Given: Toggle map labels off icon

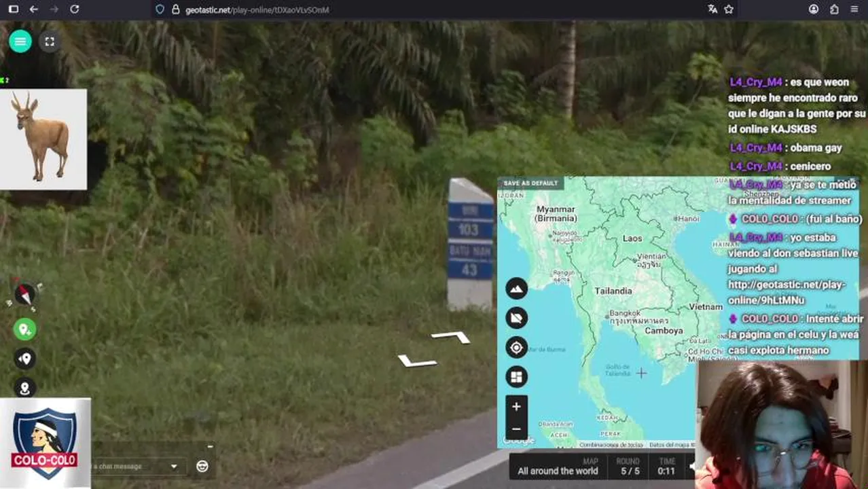Looking at the screenshot, I should click(516, 318).
